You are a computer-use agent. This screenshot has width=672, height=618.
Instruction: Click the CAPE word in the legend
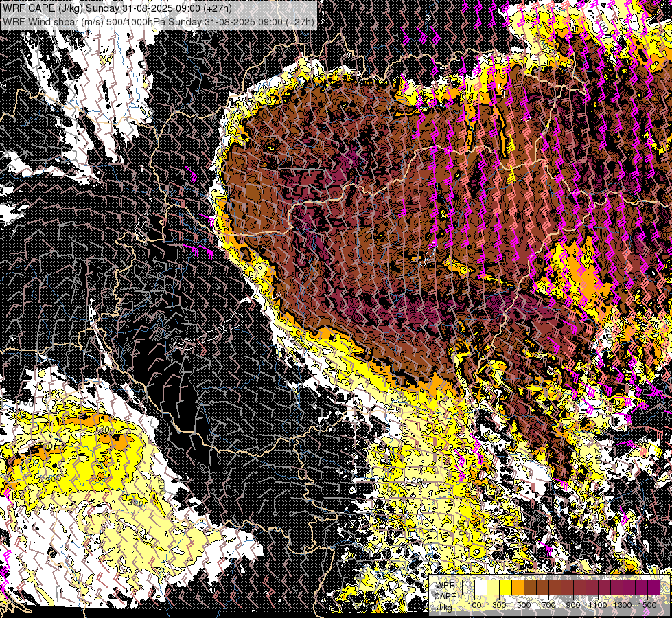pos(445,597)
